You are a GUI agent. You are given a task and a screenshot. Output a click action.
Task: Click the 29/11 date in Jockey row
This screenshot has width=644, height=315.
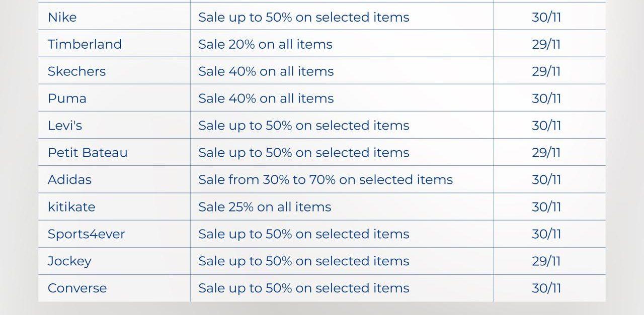coord(546,261)
